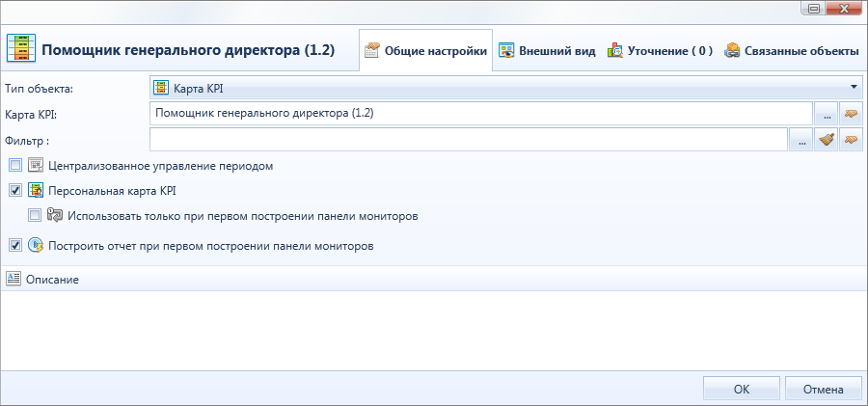Image resolution: width=868 pixels, height=406 pixels.
Task: Open browse button next to Карта KPI field
Action: coord(827,114)
